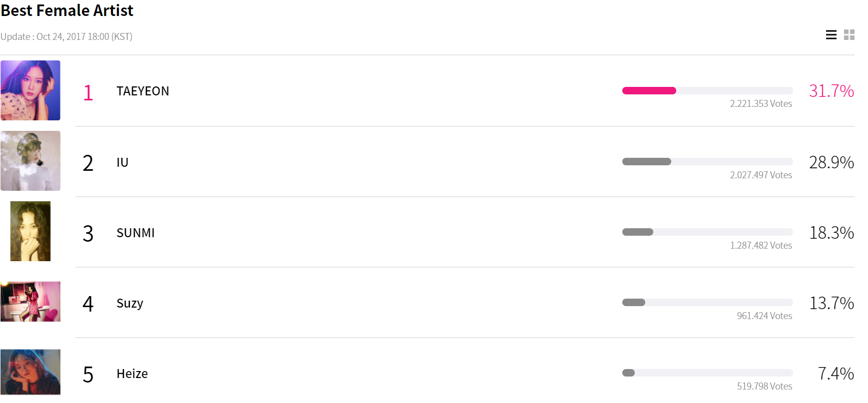The height and width of the screenshot is (403, 868).
Task: Open the IU artist entry
Action: click(x=122, y=162)
